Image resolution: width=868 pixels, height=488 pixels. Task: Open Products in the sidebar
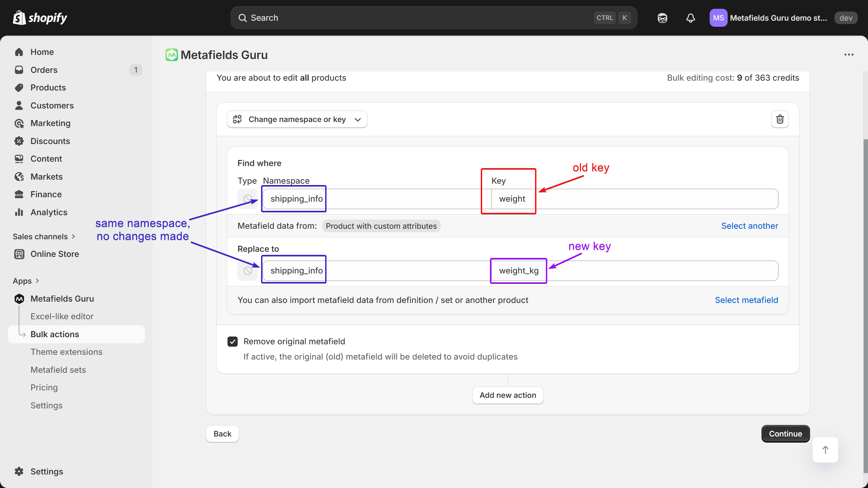point(48,87)
